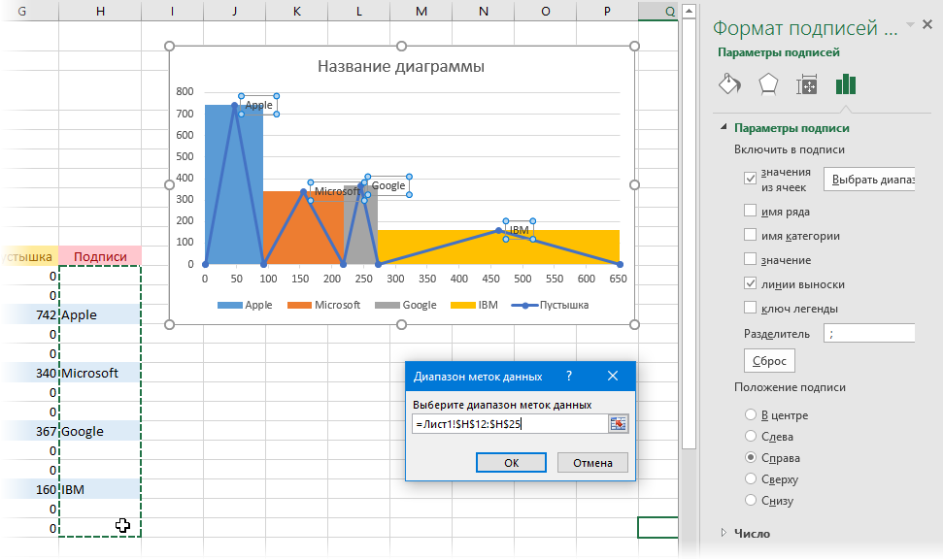The image size is (943, 560).
Task: Click the Microsoft data label on chart
Action: (x=336, y=191)
